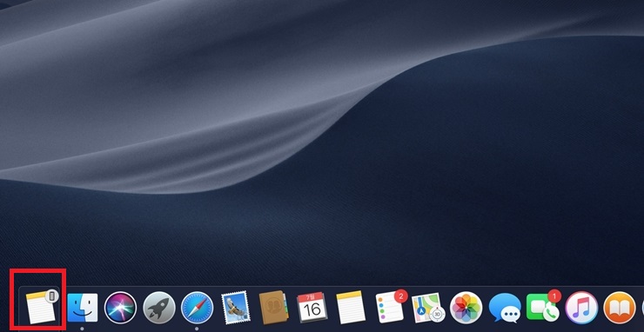Open Books orange icon
Screen dimensions: 644x332
(x=620, y=308)
